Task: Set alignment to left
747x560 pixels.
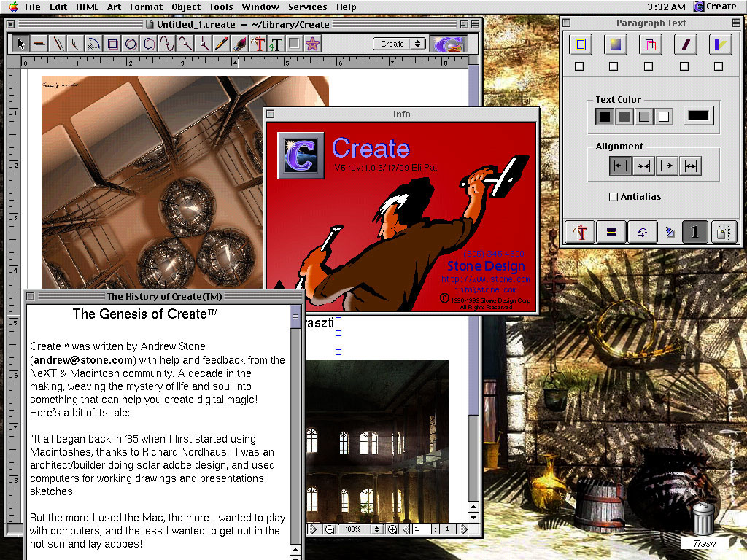Action: (620, 166)
